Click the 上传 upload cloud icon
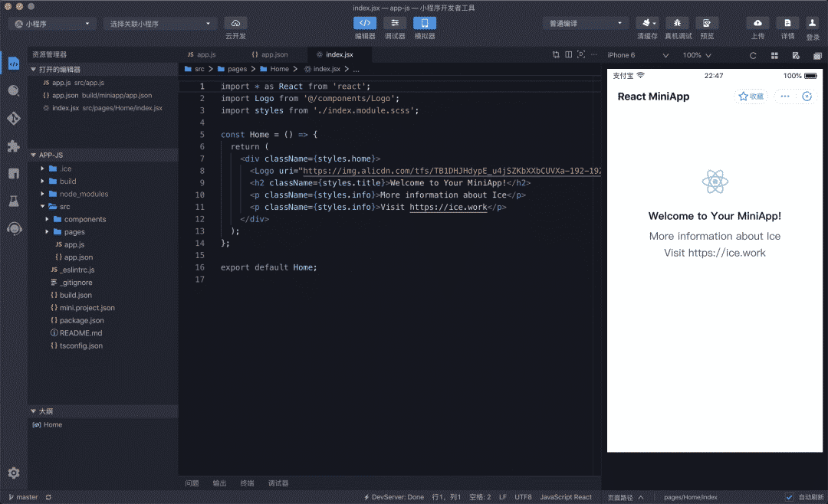This screenshot has height=504, width=828. pos(757,24)
